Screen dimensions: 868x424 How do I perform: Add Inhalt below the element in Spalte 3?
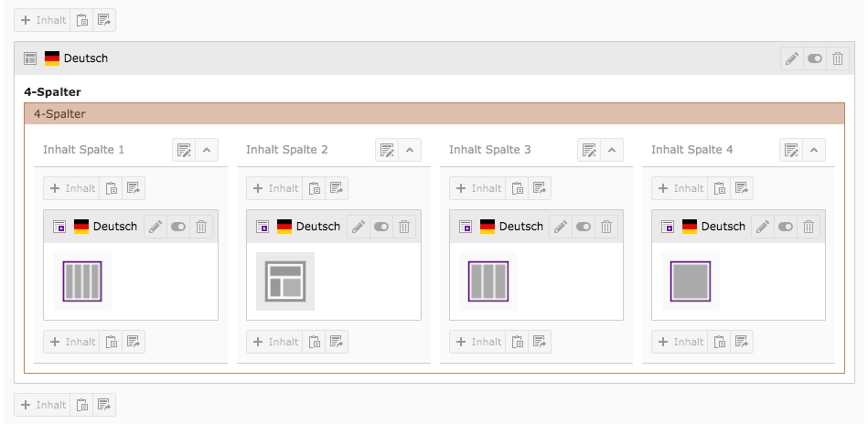[478, 342]
